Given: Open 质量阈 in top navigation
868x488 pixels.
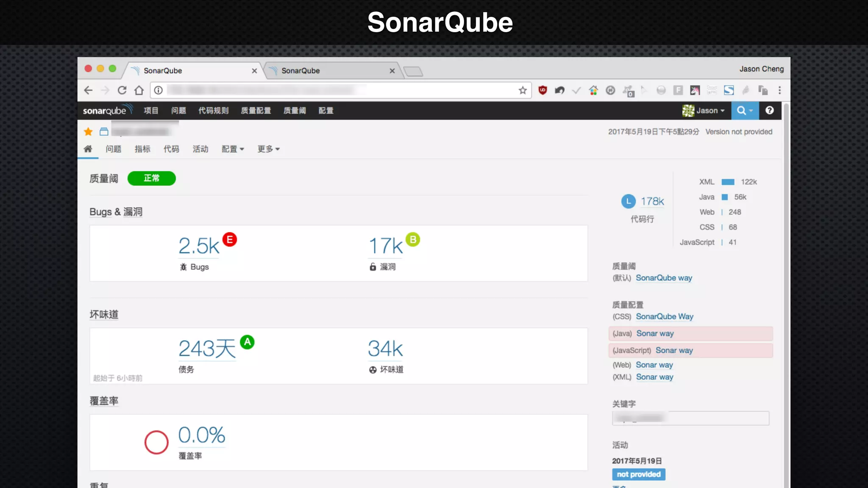Looking at the screenshot, I should tap(295, 111).
